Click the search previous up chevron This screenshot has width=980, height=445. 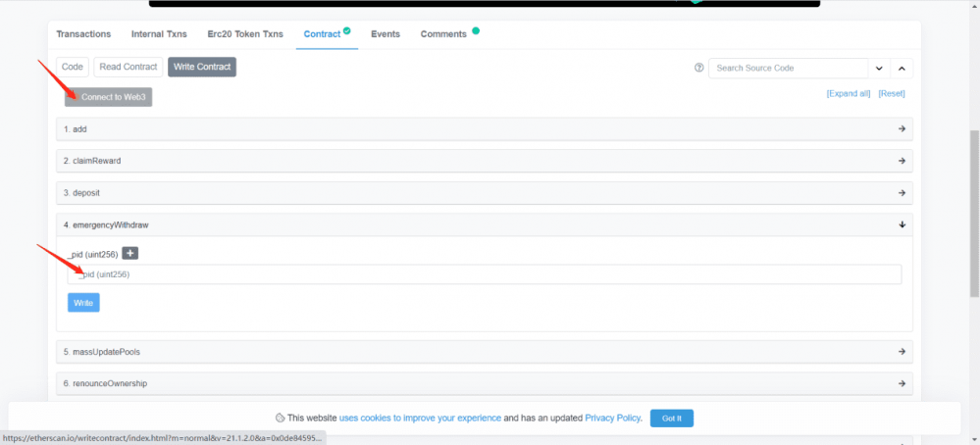pyautogui.click(x=903, y=68)
